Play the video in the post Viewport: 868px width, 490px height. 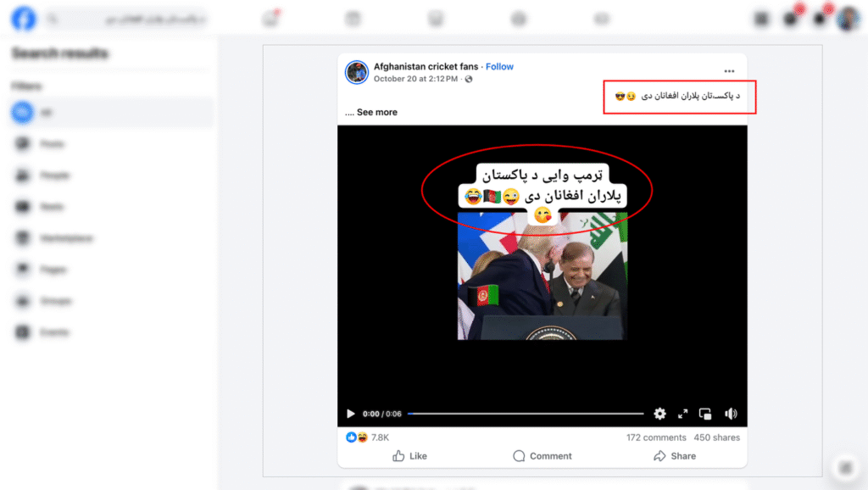(350, 414)
